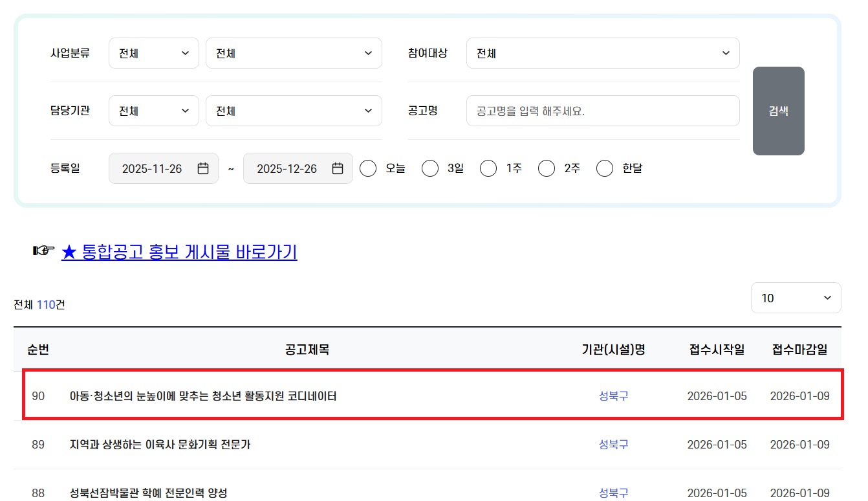Viewport: 868px width, 501px height.
Task: Click the 공고명 text input field
Action: click(x=602, y=111)
